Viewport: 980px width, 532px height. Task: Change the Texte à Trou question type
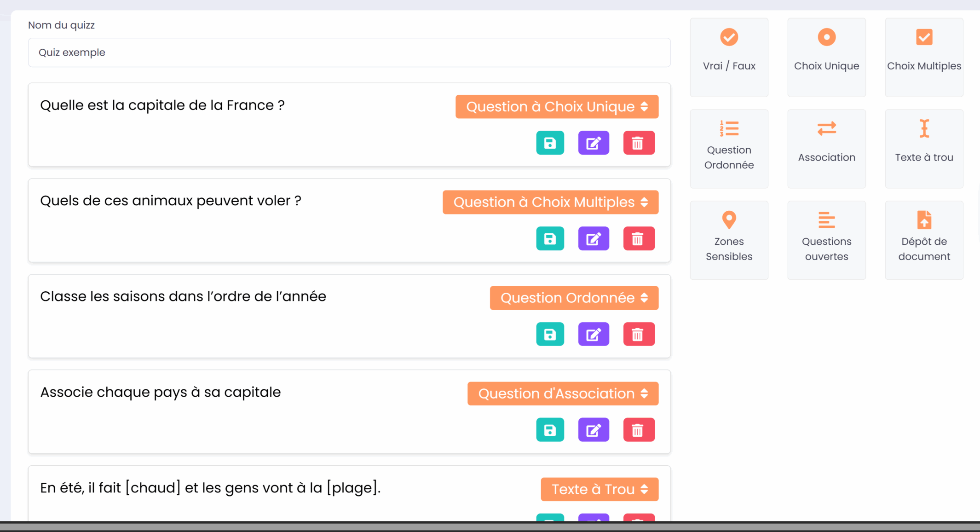(599, 489)
